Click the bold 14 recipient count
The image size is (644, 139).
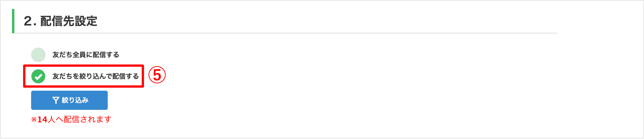pyautogui.click(x=42, y=120)
